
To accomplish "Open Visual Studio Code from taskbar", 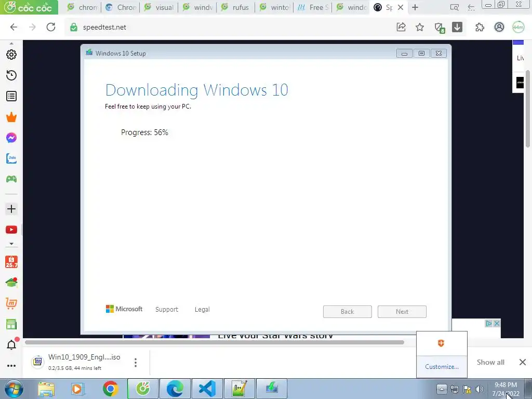I will tap(207, 389).
